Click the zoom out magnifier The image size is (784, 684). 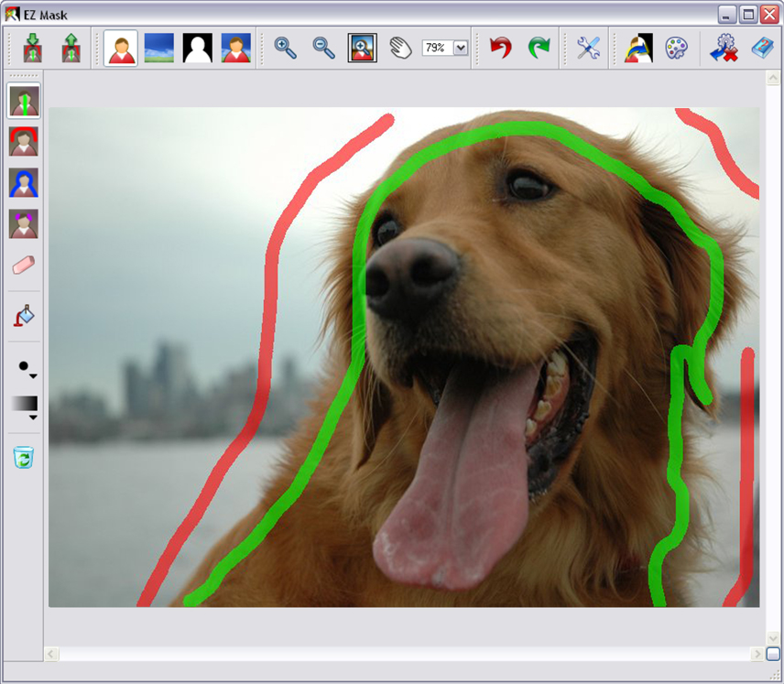pyautogui.click(x=324, y=48)
